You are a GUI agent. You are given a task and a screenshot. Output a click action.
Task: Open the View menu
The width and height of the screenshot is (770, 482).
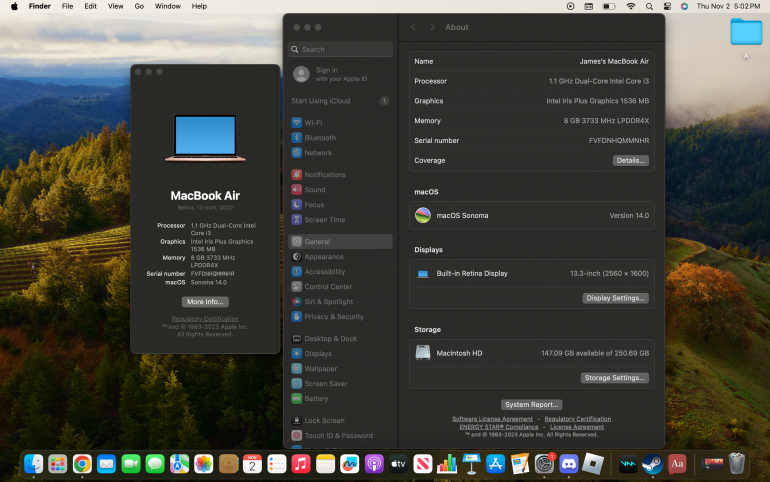[116, 6]
